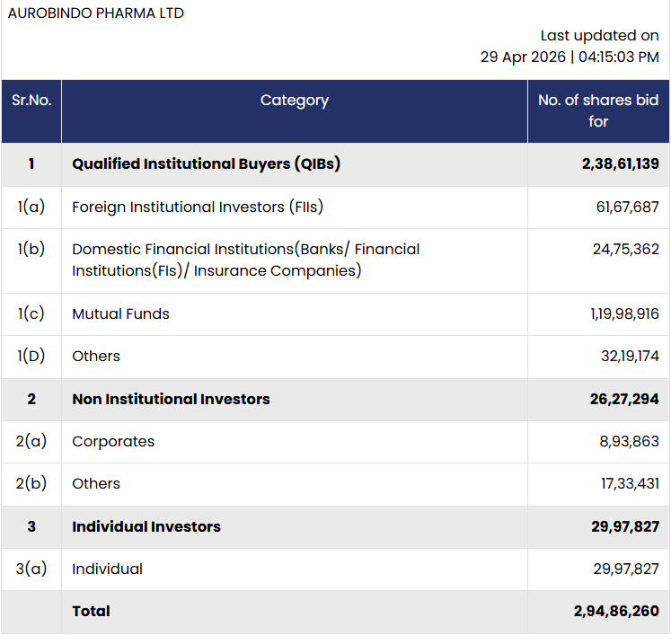Click the serial number 2(b)
Screen dimensions: 671x644
31,483
